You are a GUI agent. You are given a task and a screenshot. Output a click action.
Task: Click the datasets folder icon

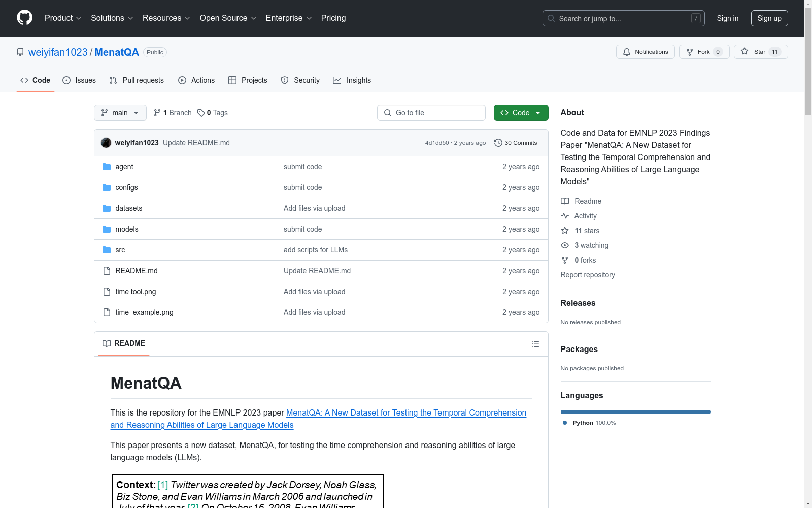(107, 208)
